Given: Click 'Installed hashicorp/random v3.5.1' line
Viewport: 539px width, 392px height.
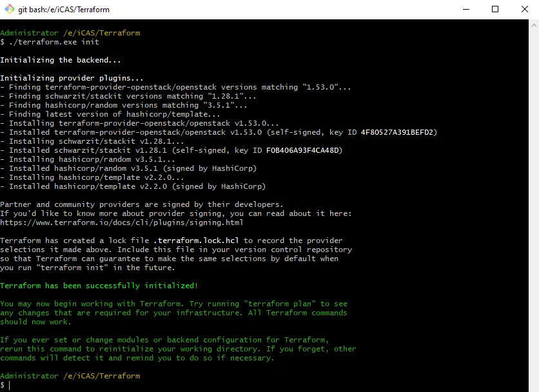Looking at the screenshot, I should click(x=128, y=168).
